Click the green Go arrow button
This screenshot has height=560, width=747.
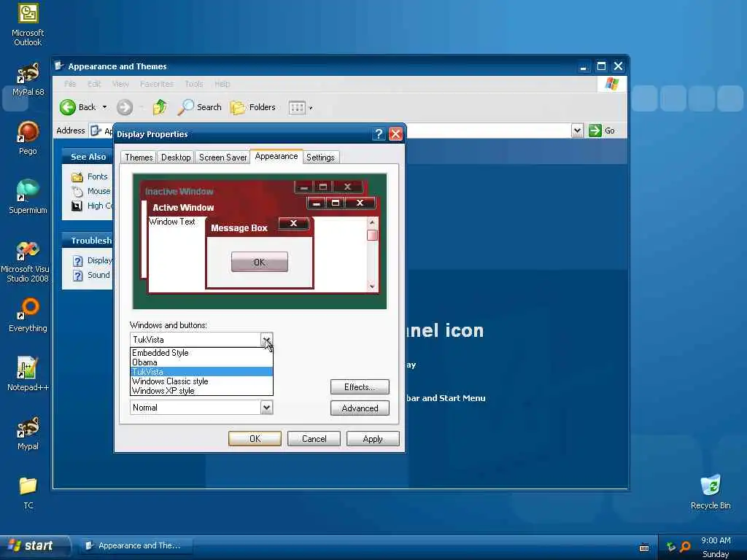coord(595,130)
